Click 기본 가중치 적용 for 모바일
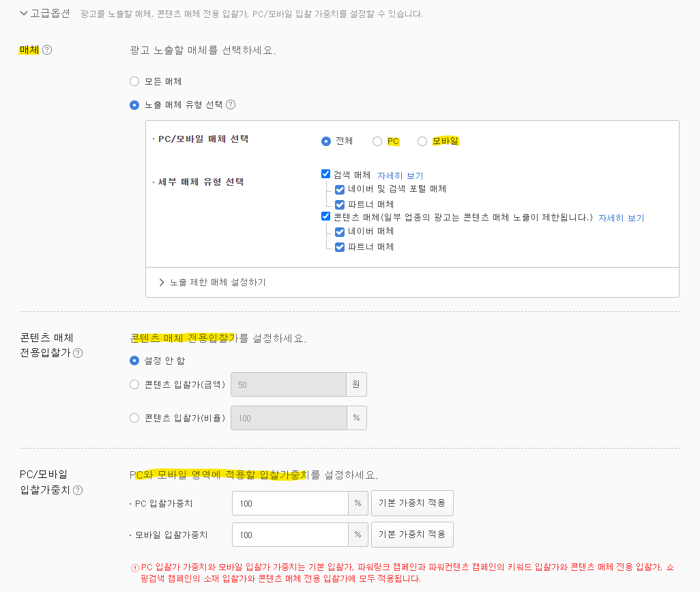 click(412, 535)
